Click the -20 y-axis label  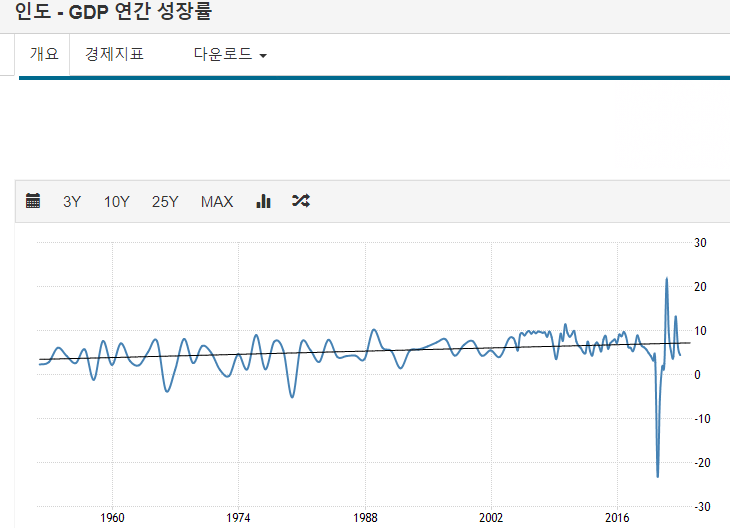[x=703, y=463]
